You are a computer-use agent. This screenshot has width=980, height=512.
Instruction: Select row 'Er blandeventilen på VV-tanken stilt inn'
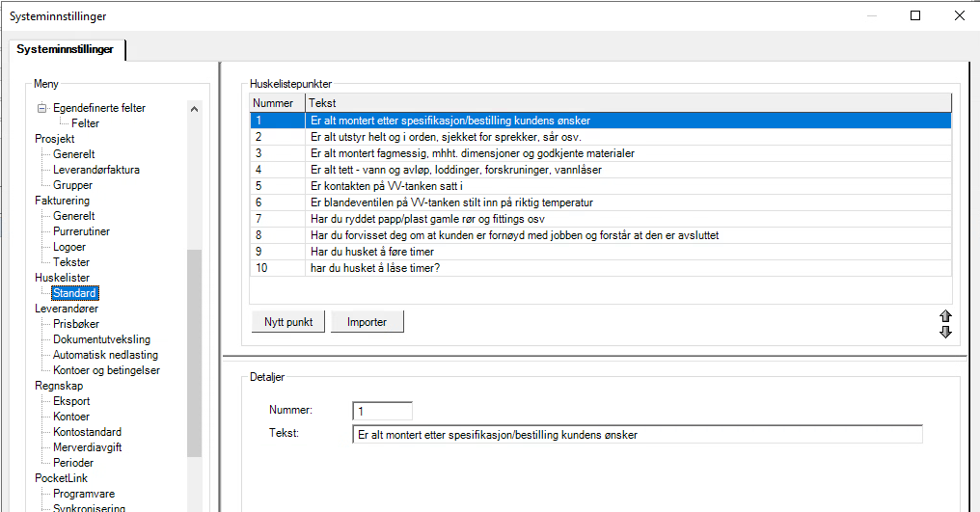(601, 202)
